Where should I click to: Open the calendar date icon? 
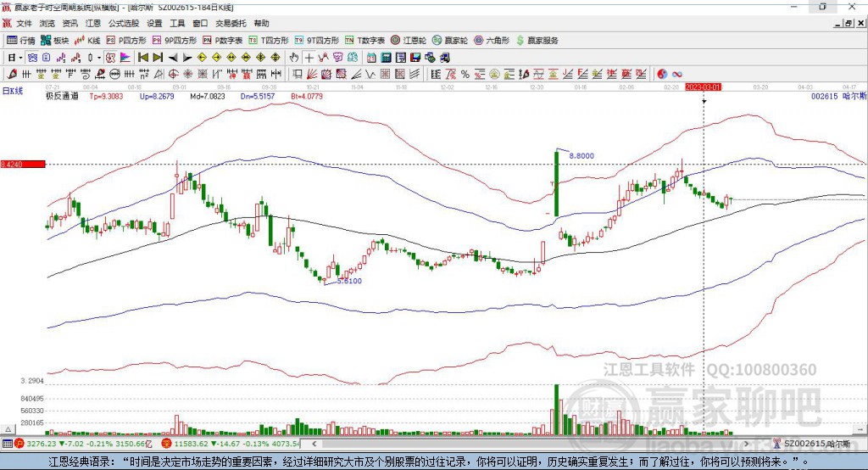tap(371, 58)
